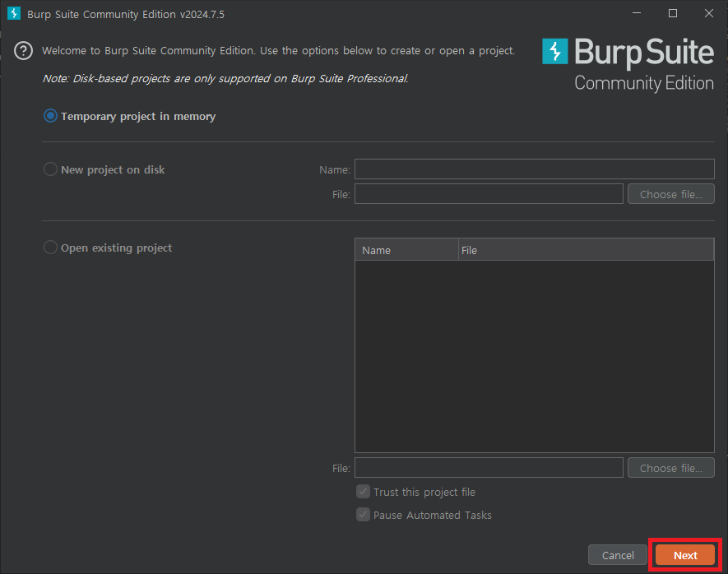Minimize the Burp Suite window

pos(637,13)
